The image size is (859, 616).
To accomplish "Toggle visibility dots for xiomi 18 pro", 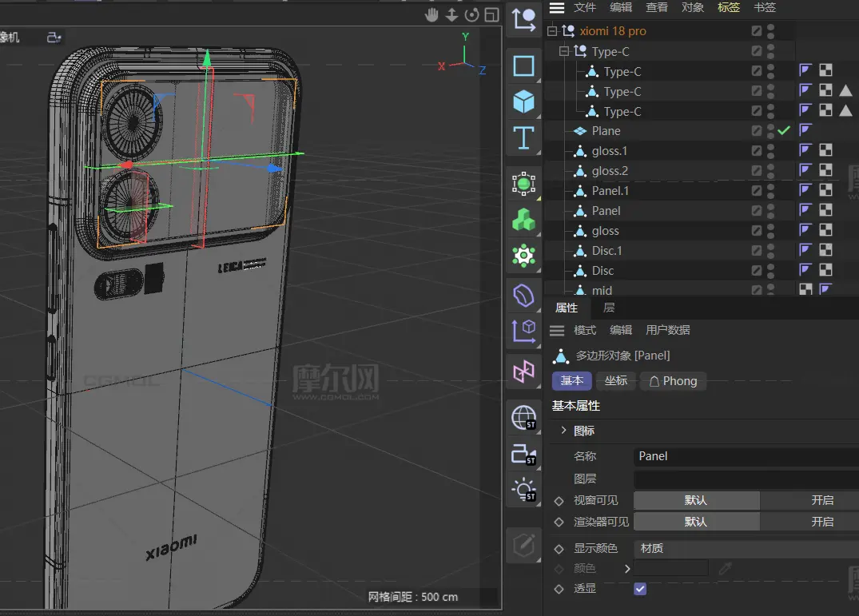I will pos(771,31).
